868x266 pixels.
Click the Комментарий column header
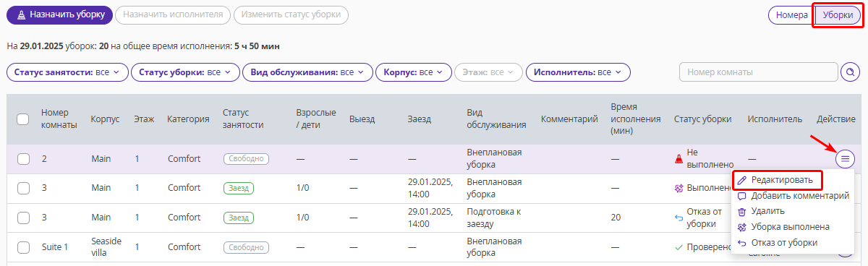(x=569, y=119)
